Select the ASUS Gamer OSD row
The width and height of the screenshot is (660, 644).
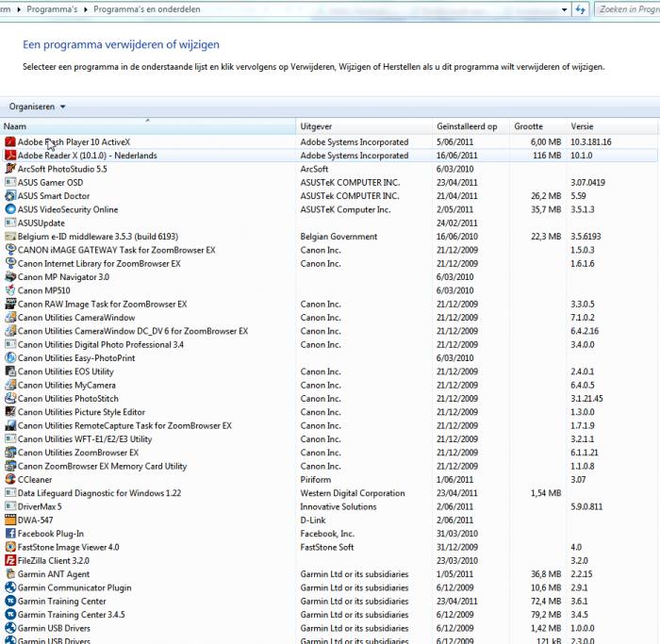point(328,182)
